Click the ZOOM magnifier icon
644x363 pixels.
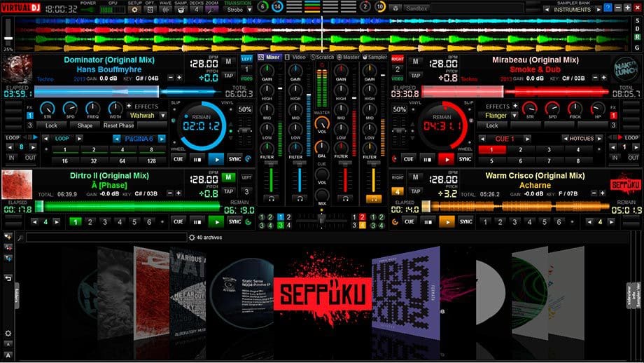211,9
